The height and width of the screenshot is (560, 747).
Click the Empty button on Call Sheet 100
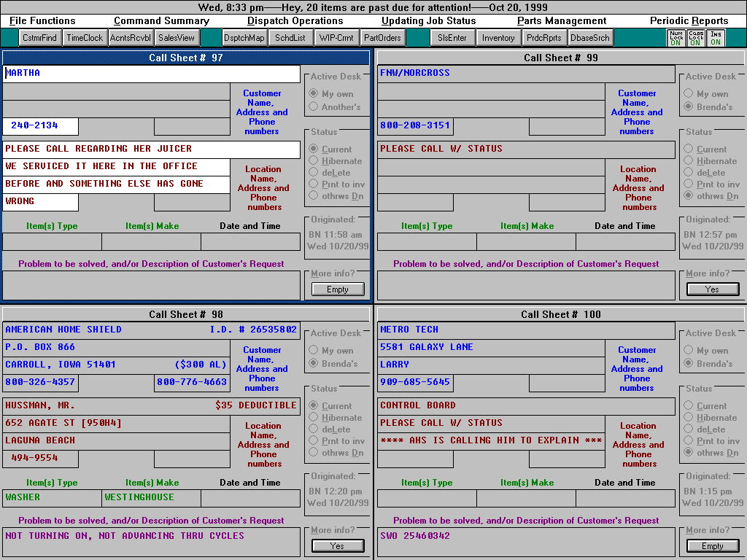pyautogui.click(x=712, y=546)
